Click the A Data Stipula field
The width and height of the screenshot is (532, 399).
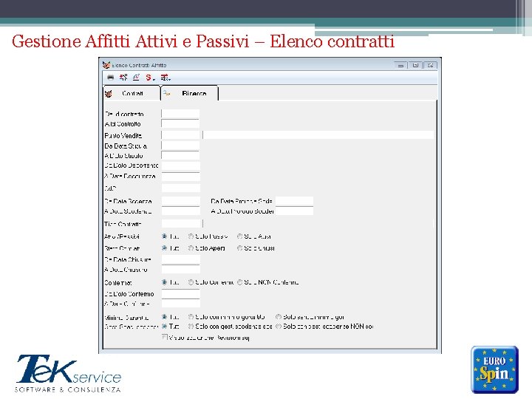(x=180, y=155)
